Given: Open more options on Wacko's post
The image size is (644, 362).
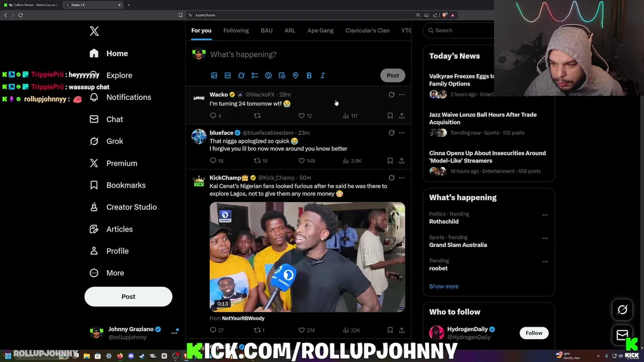Looking at the screenshot, I should tap(401, 95).
